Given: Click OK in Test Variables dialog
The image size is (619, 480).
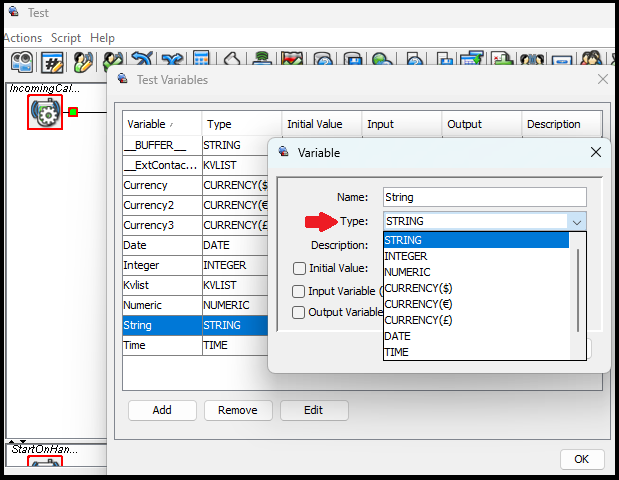Looking at the screenshot, I should pos(582,459).
